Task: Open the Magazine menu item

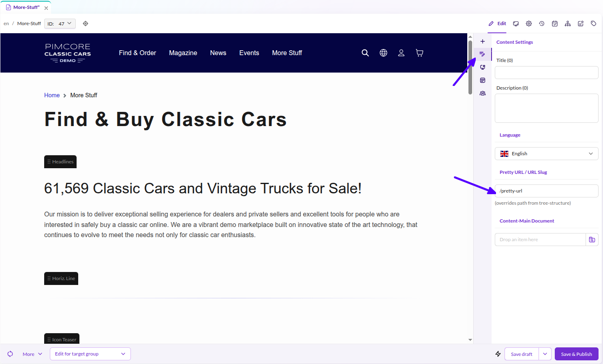Action: click(x=183, y=53)
